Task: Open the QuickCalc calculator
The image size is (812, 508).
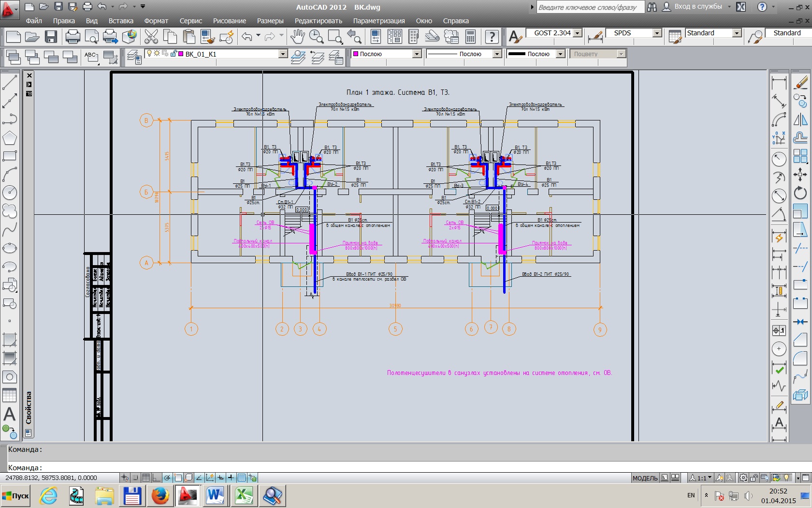Action: (470, 36)
